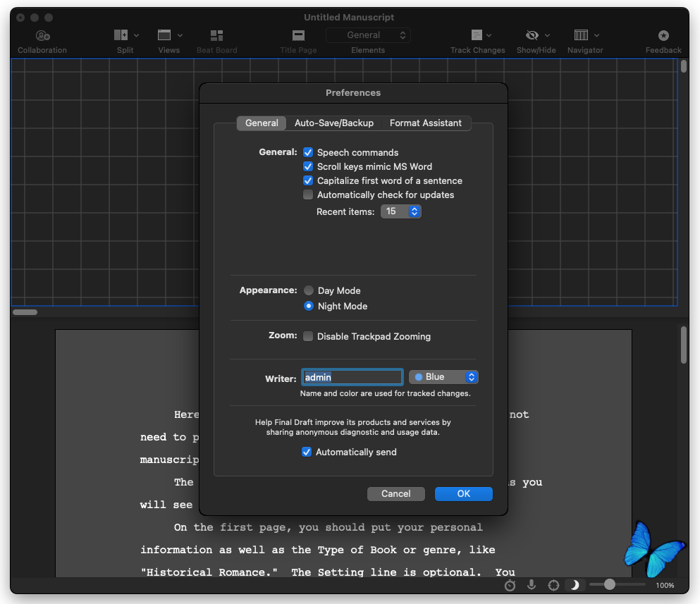Open the Feedback star icon
The width and height of the screenshot is (700, 604).
click(x=663, y=35)
